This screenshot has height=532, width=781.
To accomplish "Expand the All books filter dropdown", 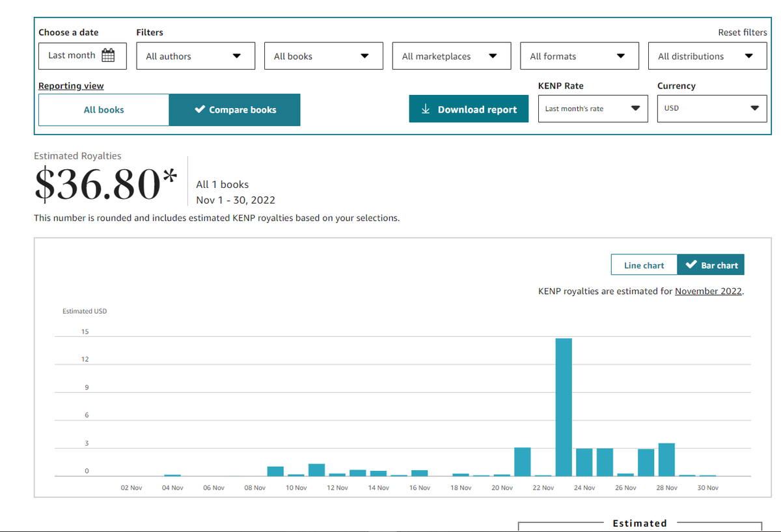I will pyautogui.click(x=323, y=56).
